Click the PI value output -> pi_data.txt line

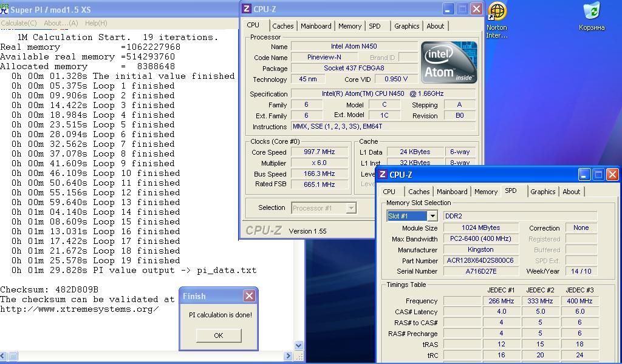click(x=134, y=270)
